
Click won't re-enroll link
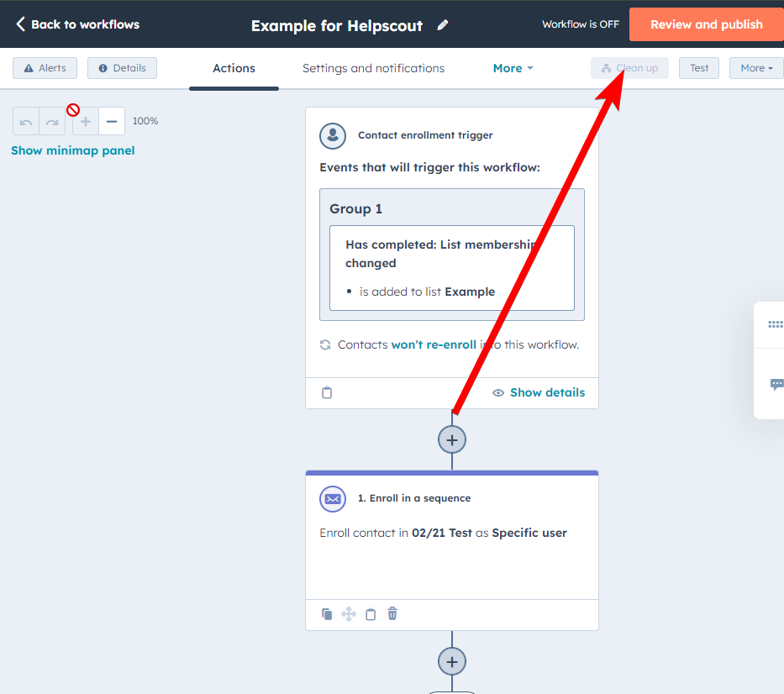coord(434,344)
